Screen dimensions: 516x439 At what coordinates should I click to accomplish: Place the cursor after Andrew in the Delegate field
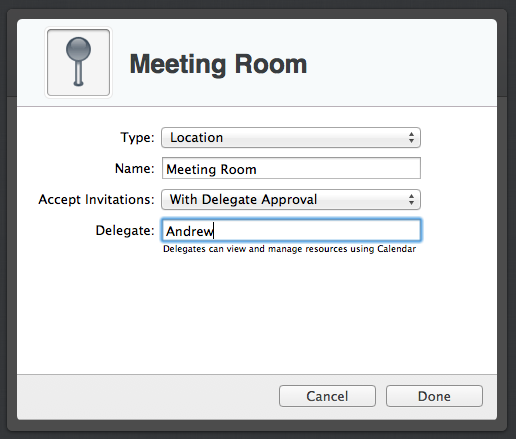coord(214,231)
